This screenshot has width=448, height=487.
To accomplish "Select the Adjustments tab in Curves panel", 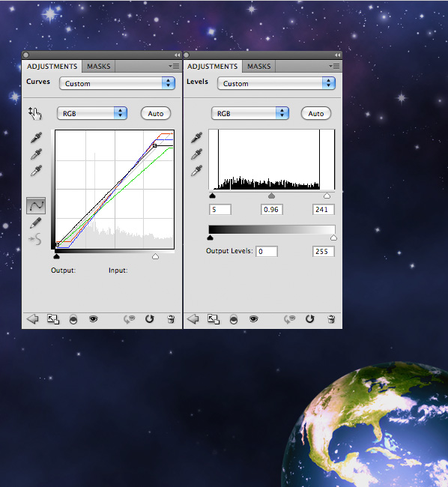I will click(52, 67).
